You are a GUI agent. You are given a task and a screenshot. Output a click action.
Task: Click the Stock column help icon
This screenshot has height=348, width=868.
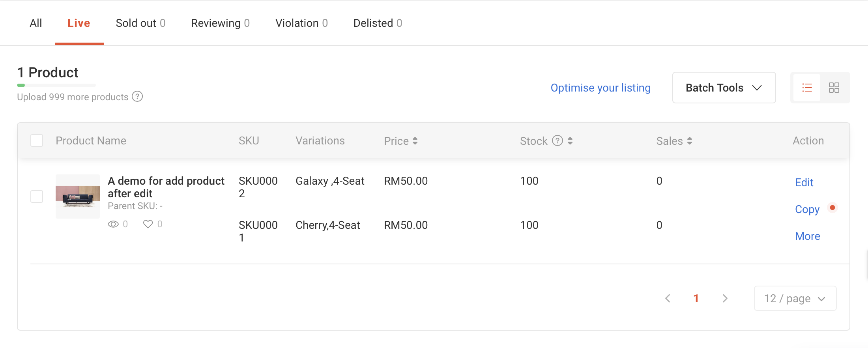(557, 141)
